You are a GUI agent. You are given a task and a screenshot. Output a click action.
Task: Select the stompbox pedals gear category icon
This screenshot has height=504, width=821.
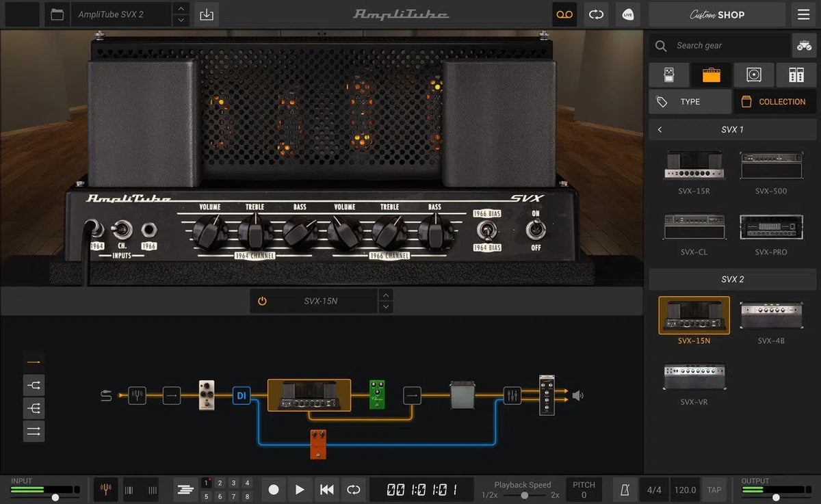[x=668, y=75]
